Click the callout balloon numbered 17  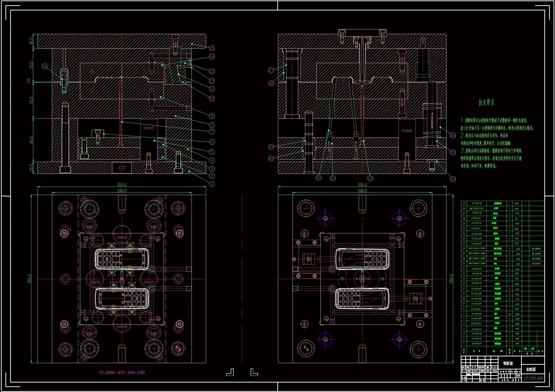coord(271,70)
